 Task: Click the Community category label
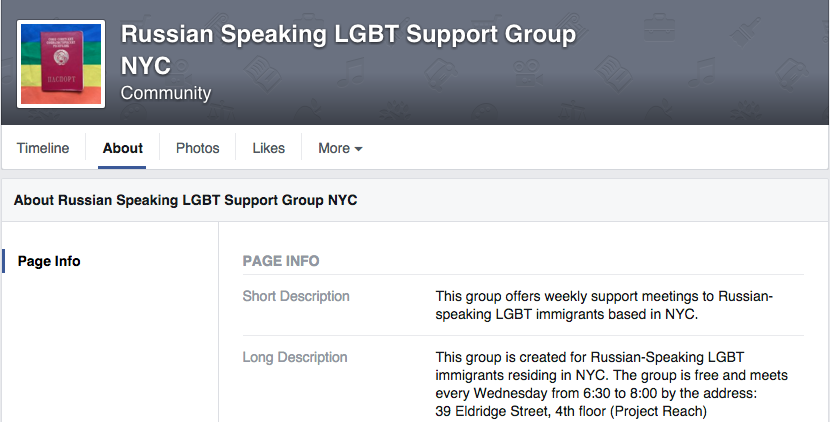166,93
